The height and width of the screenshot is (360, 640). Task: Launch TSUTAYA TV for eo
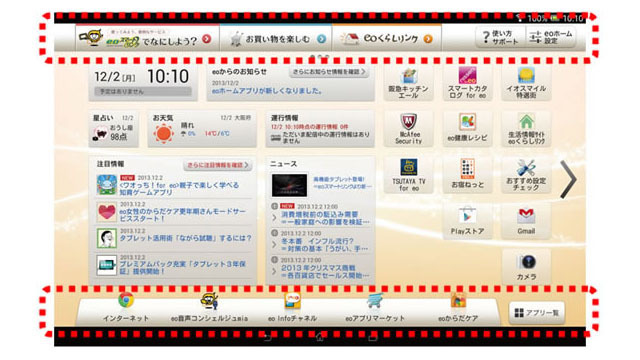409,176
